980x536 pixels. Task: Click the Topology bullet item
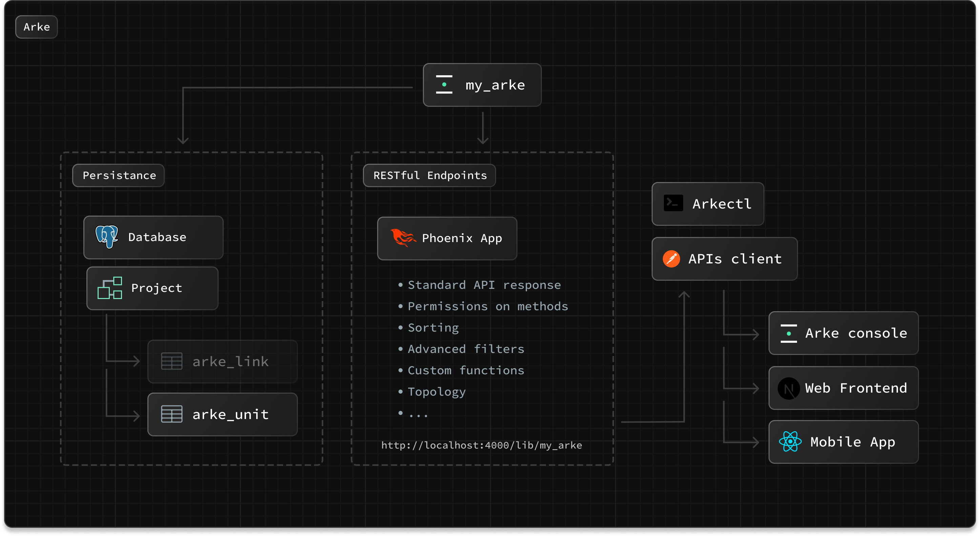coord(436,392)
